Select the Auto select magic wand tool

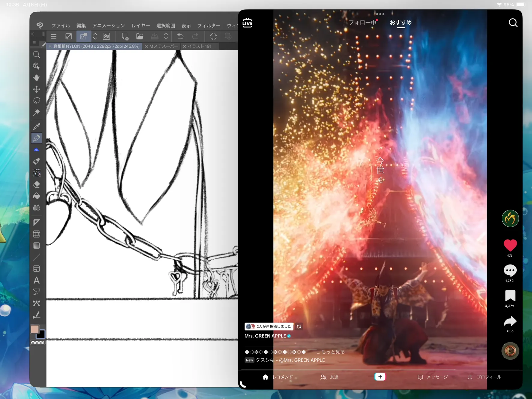pos(37,112)
